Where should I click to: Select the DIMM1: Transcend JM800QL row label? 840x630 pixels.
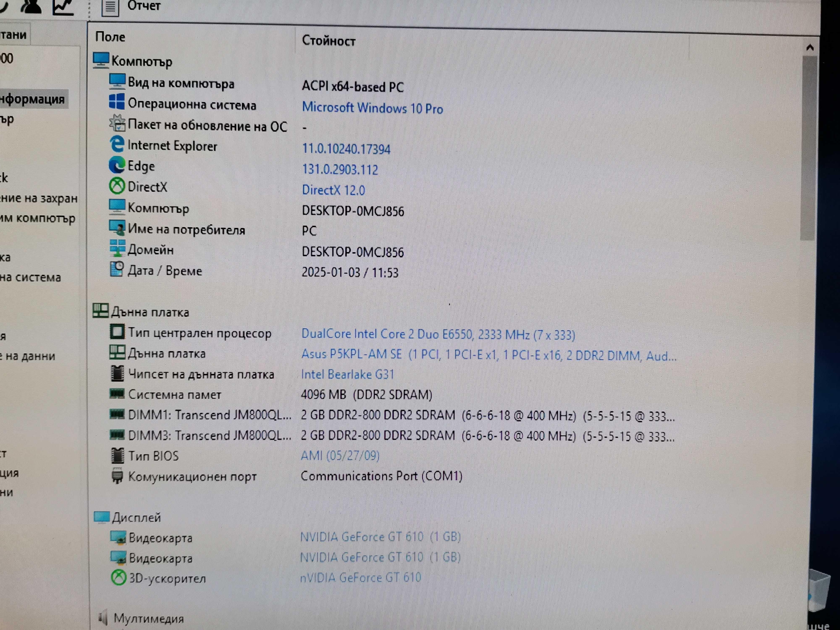point(210,415)
